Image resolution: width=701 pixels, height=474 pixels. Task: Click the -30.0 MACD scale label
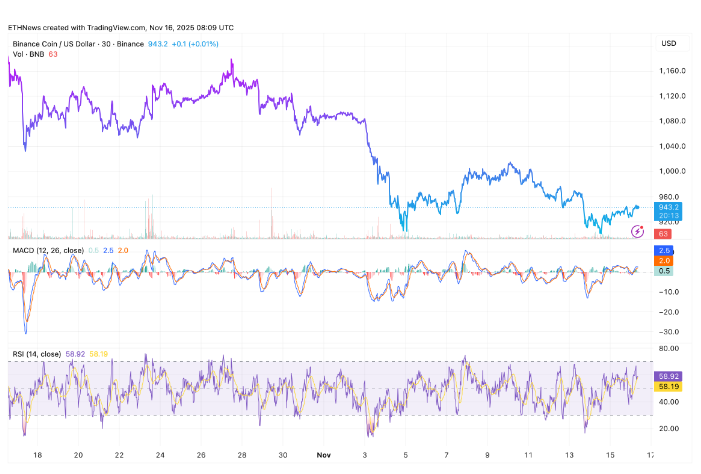[669, 331]
